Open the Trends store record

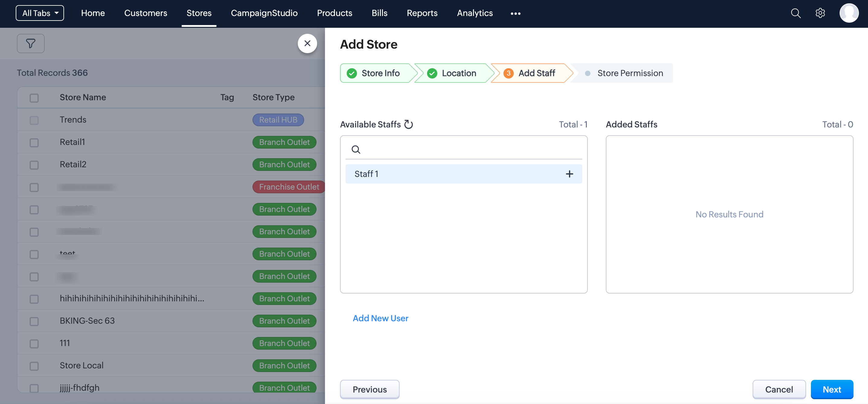click(x=73, y=120)
